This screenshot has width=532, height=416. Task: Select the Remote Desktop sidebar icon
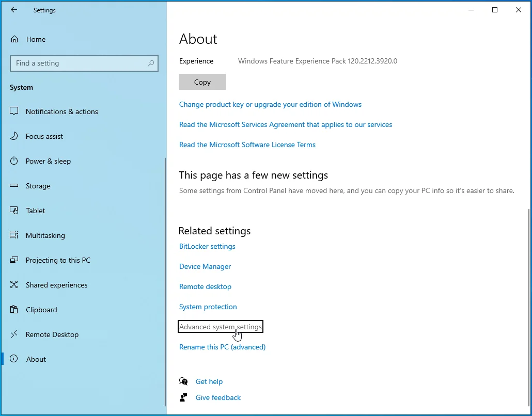coord(14,334)
